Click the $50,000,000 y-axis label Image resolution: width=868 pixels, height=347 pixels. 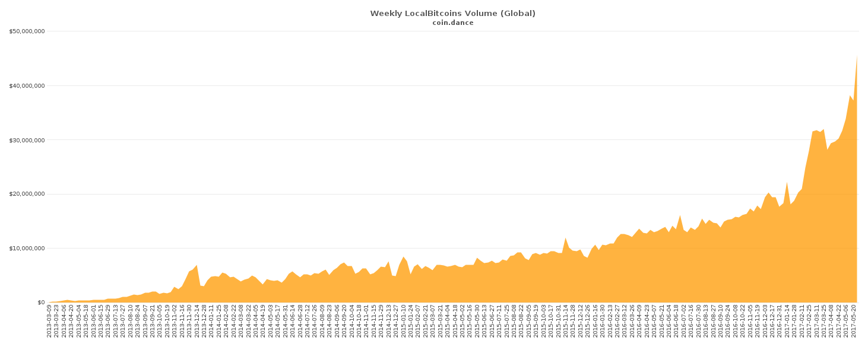[27, 31]
